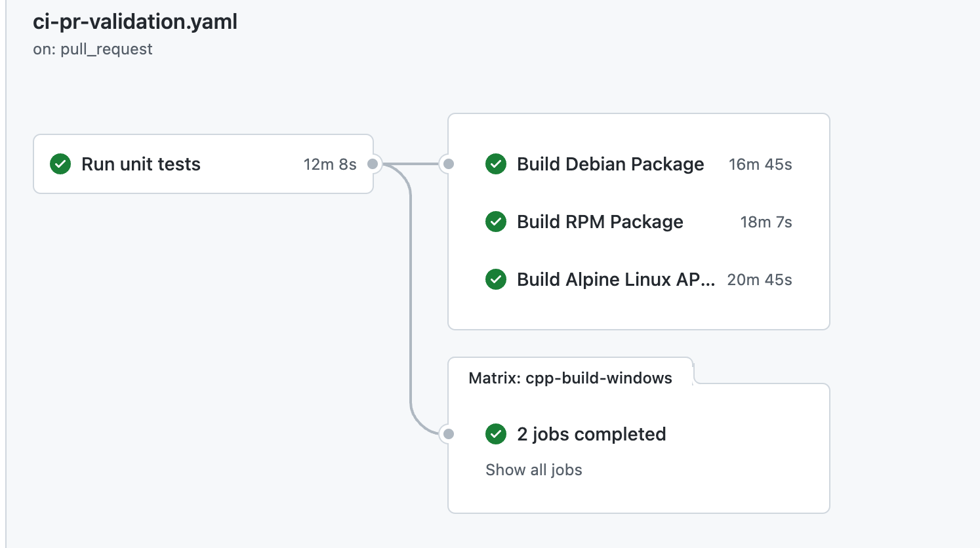Click the success icon for Build Debian Package
The width and height of the screenshot is (980, 548).
click(496, 164)
